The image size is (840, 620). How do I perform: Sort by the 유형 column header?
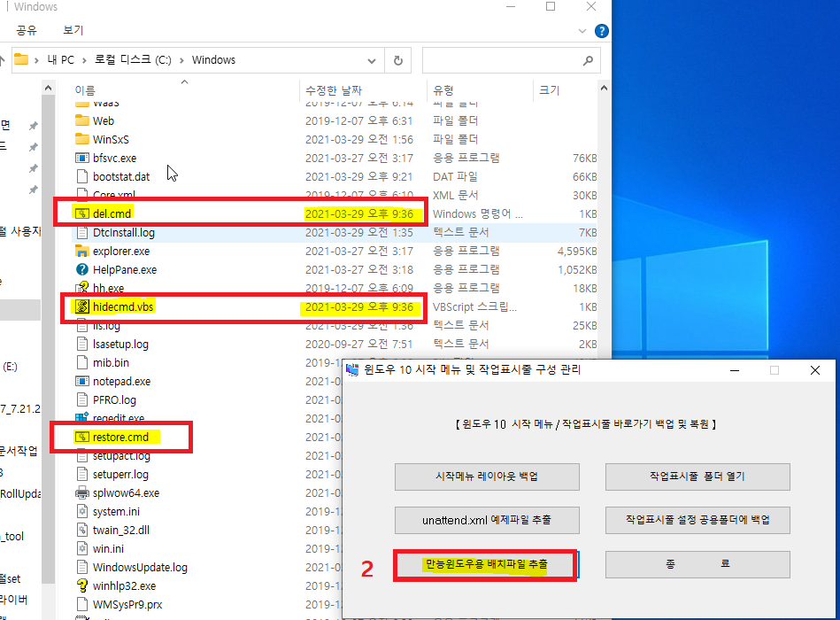tap(480, 90)
